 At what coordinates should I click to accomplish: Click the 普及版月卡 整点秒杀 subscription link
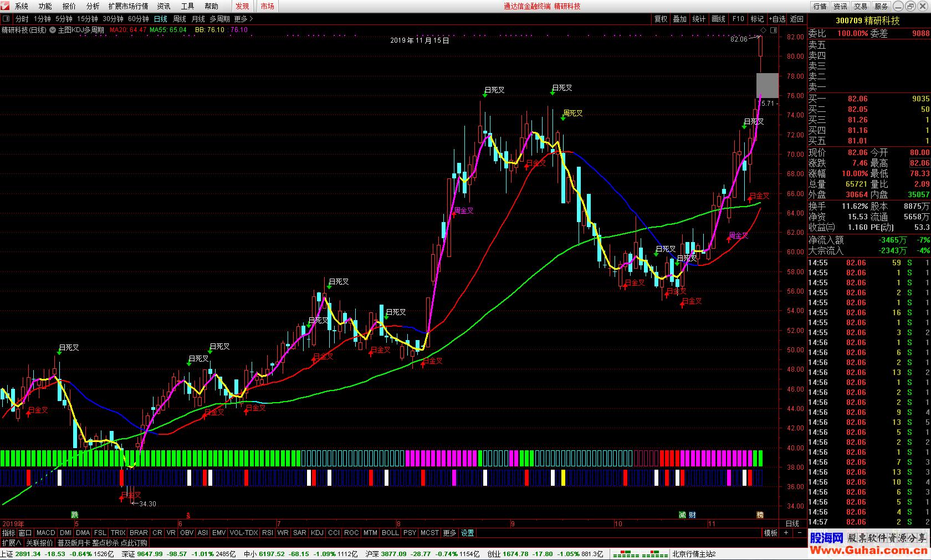(103, 543)
